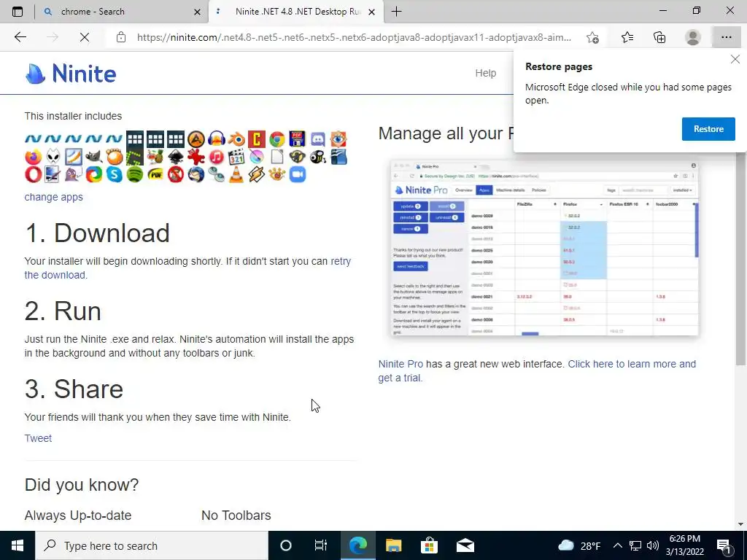Screen dimensions: 747x560
Task: Open Edge Settings and more menu
Action: pyautogui.click(x=726, y=37)
